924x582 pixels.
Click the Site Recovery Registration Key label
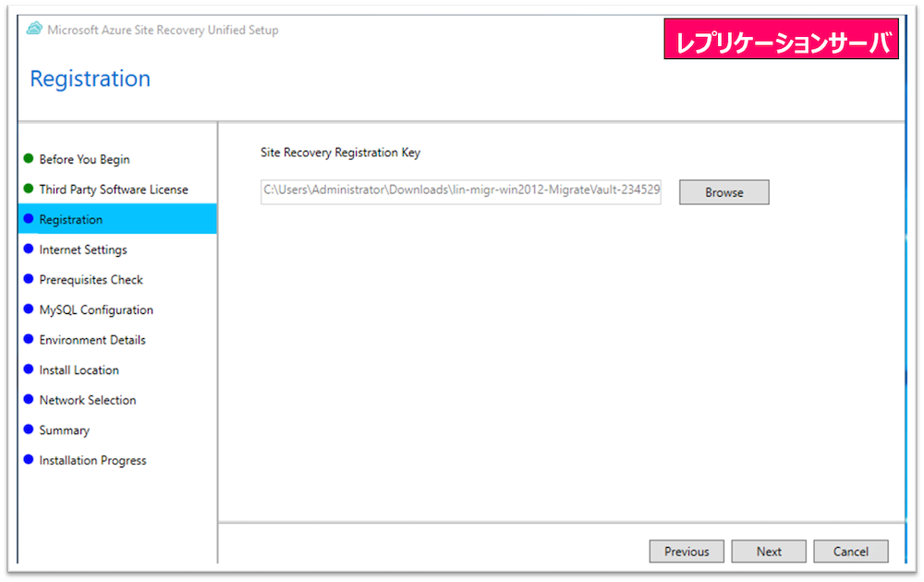point(340,152)
